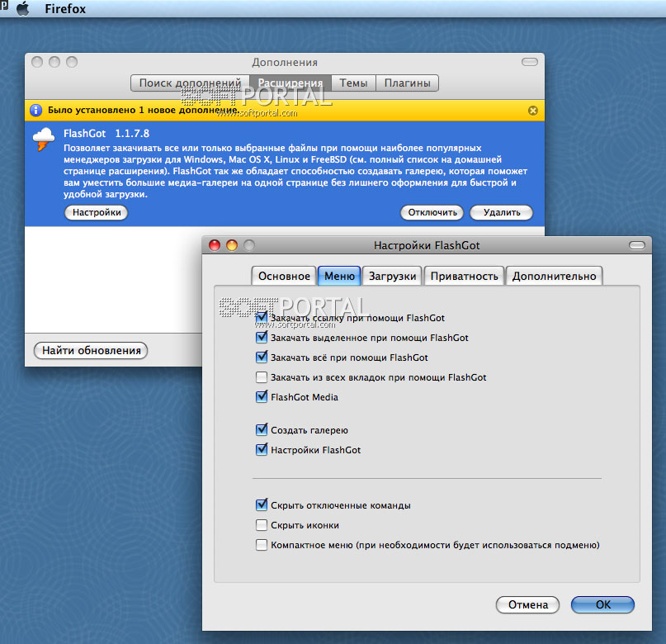Click toolbar toggle pill in Настройки FlashGot window

636,245
